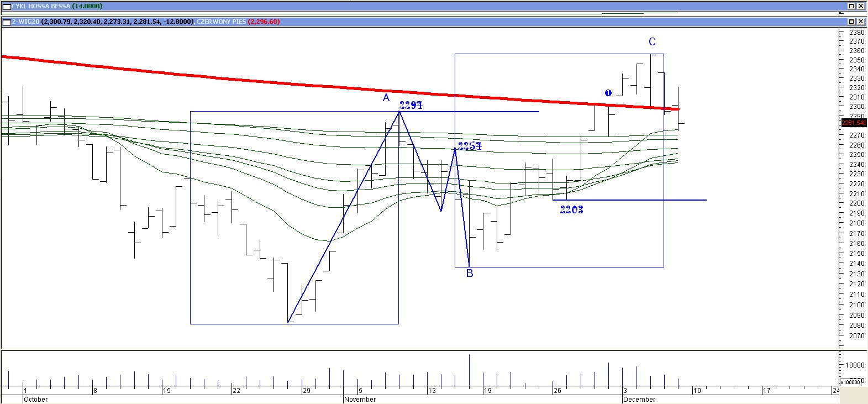Click the 2380 price axis label

pos(857,32)
